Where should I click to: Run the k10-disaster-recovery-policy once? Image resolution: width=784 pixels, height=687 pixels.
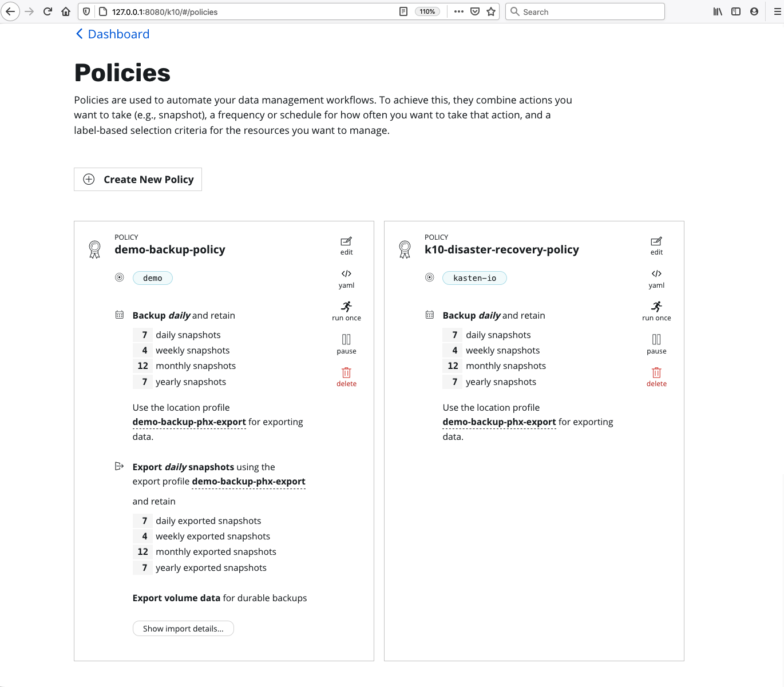tap(656, 311)
